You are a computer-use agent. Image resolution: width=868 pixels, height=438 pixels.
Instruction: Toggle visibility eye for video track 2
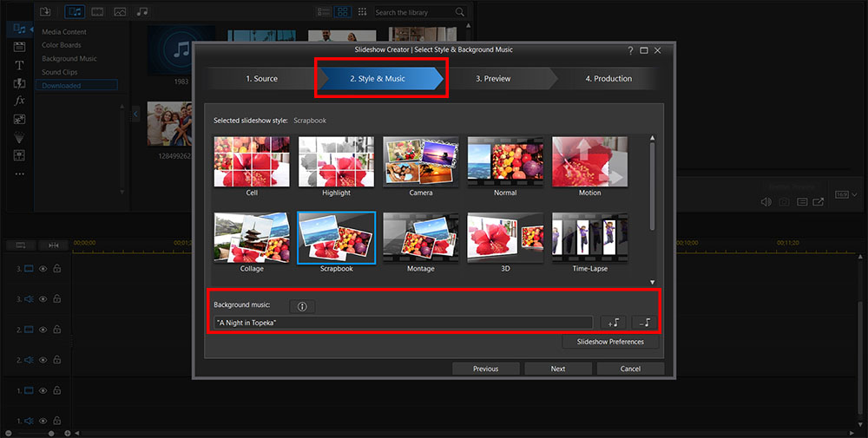coord(43,330)
